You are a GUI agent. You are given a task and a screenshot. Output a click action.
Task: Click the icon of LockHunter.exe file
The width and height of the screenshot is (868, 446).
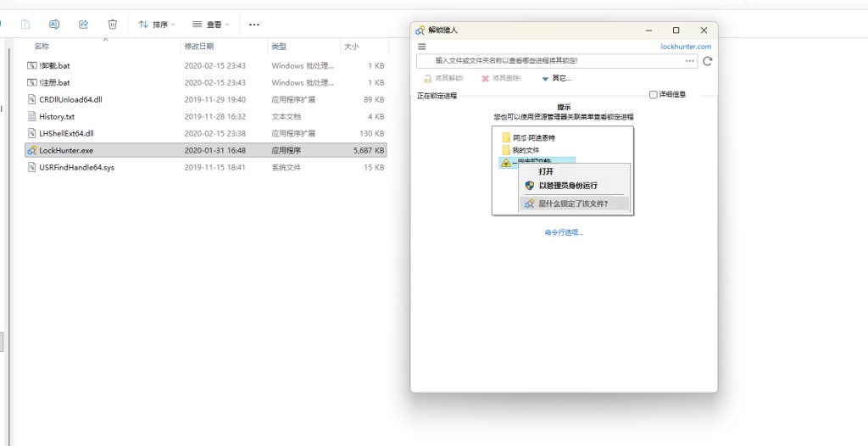pos(32,150)
